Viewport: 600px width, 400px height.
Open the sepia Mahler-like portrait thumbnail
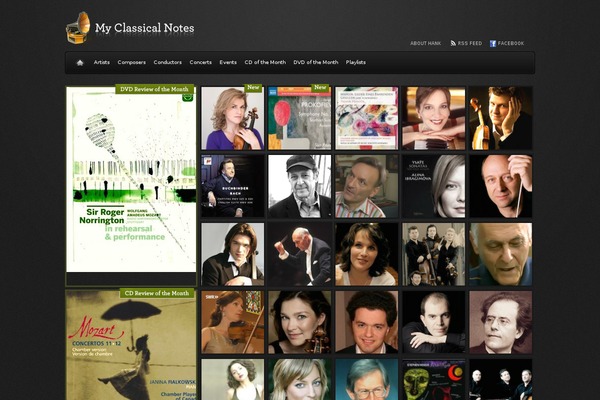click(x=501, y=322)
